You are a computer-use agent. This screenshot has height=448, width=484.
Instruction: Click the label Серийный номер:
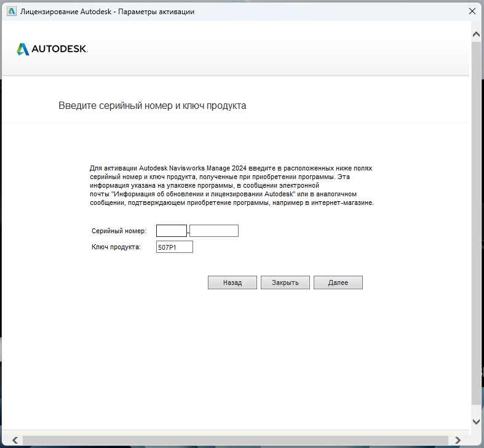119,231
